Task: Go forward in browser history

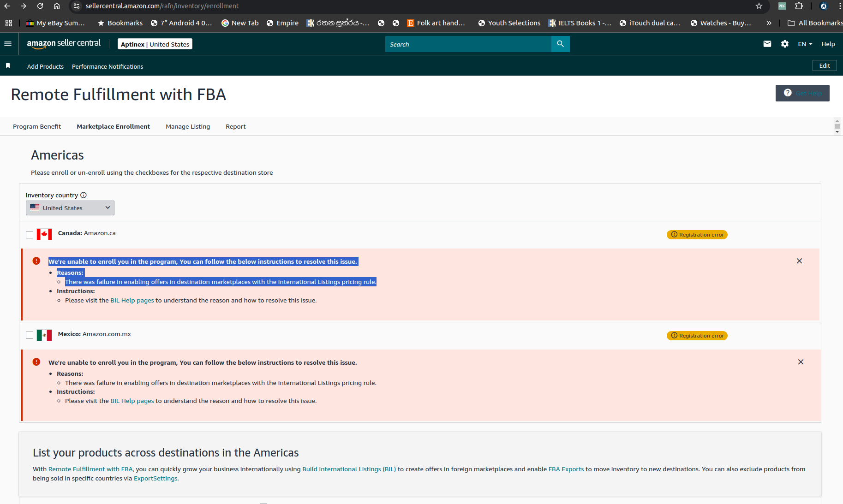Action: 24,6
